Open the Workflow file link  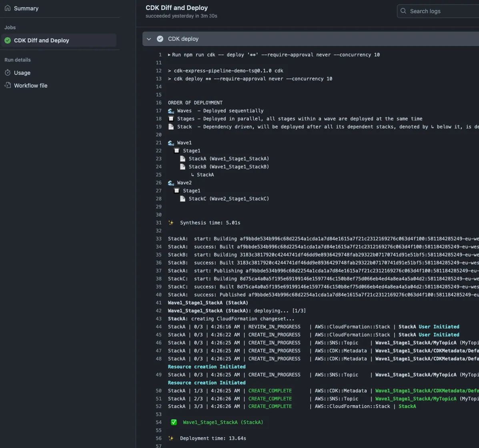30,86
